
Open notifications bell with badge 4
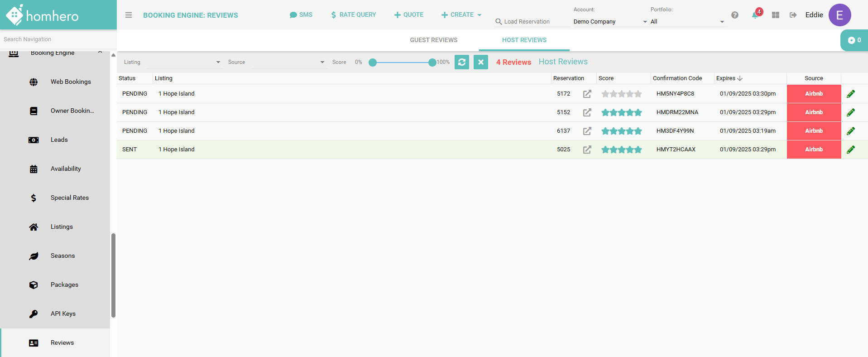(x=755, y=15)
